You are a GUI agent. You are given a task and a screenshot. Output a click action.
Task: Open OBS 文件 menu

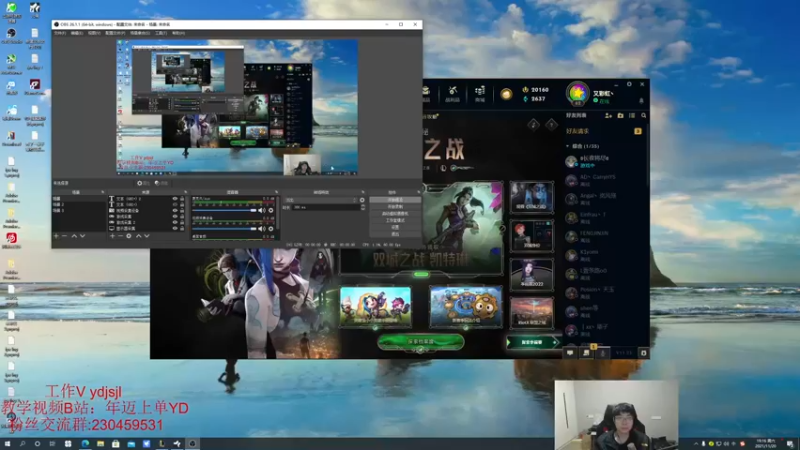point(60,33)
